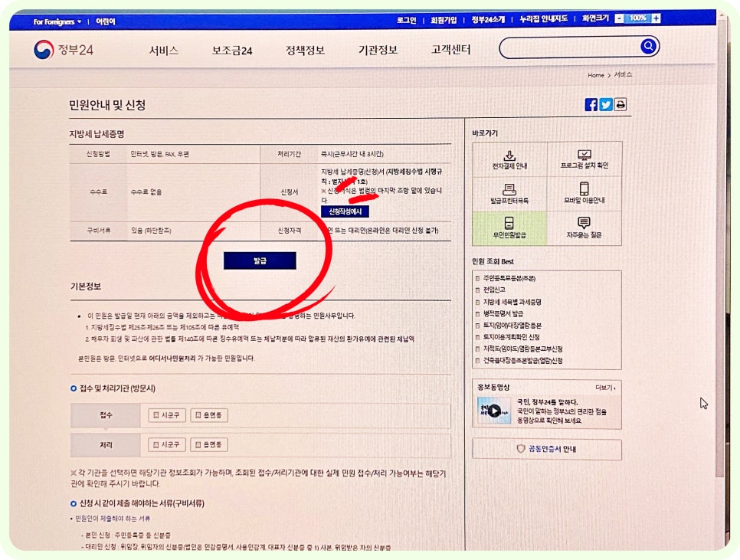This screenshot has width=740, height=560.
Task: Print page using printer icon
Action: [620, 105]
